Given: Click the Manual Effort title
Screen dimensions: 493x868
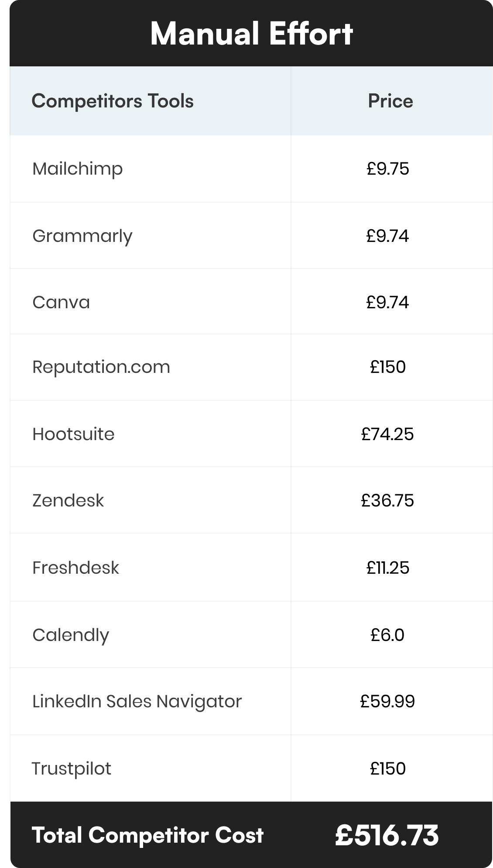Looking at the screenshot, I should click(251, 34).
